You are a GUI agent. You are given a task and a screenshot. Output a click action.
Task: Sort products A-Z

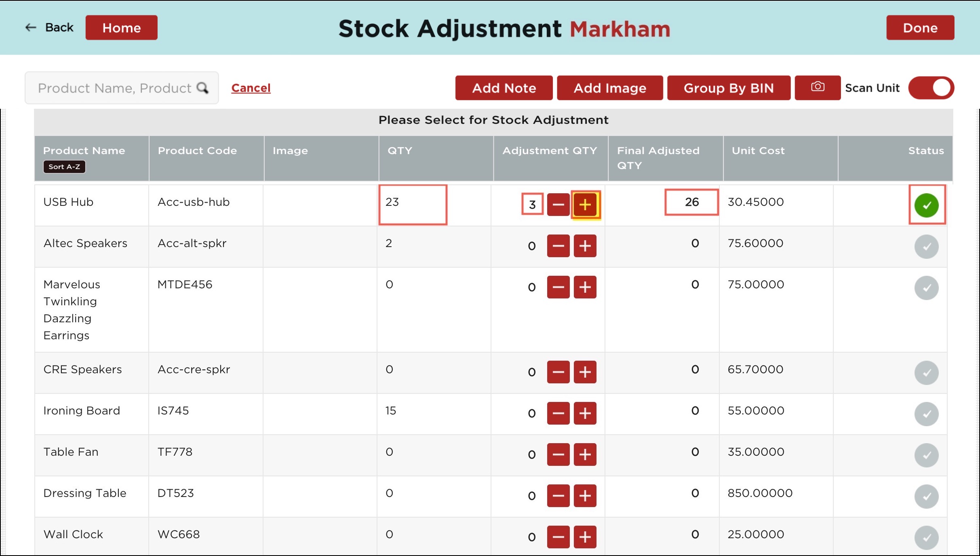[x=64, y=167]
